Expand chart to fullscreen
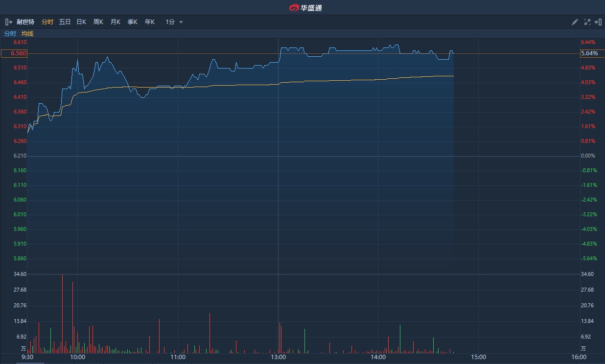 click(x=587, y=22)
